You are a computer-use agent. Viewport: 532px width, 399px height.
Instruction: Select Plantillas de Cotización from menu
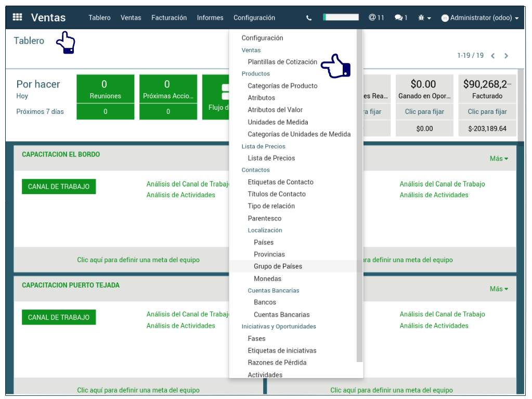tap(282, 62)
